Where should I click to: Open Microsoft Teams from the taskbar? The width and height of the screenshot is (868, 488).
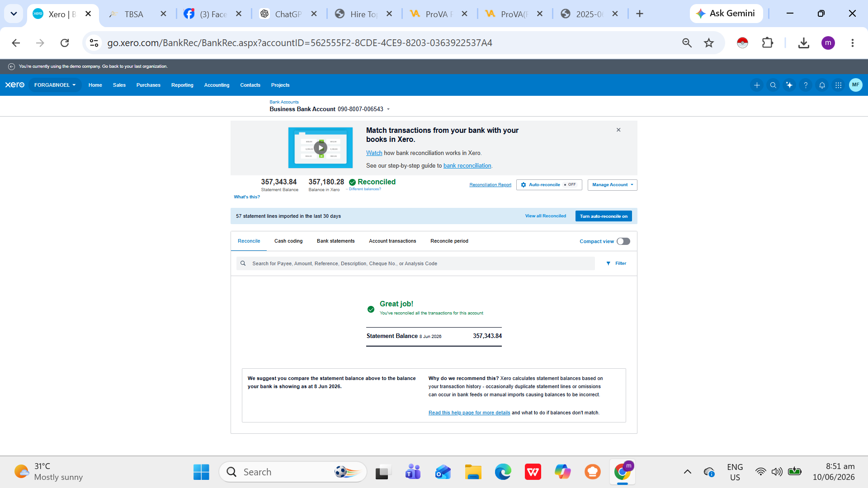pos(413,472)
